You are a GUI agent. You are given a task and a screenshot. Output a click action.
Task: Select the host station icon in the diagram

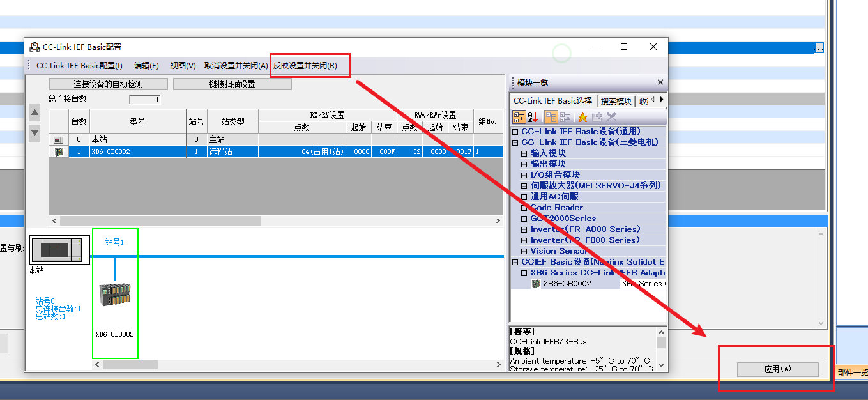[x=59, y=249]
